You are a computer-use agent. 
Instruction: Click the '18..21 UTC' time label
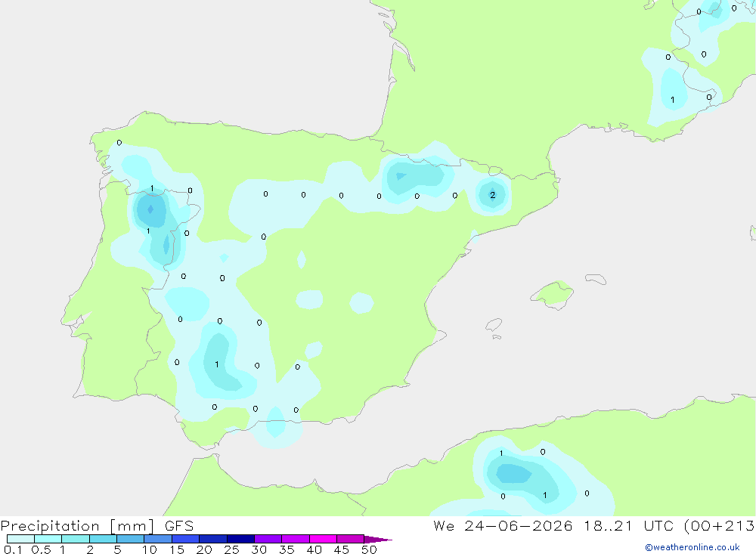(628, 525)
